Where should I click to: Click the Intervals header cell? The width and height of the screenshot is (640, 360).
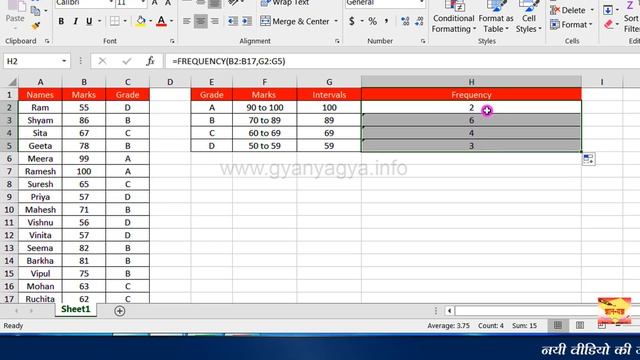(329, 95)
